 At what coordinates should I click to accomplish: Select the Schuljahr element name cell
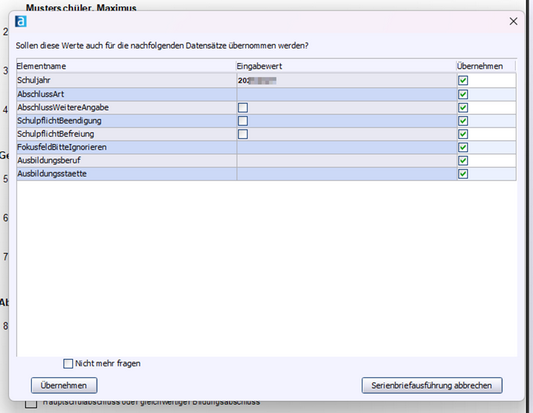click(x=126, y=81)
